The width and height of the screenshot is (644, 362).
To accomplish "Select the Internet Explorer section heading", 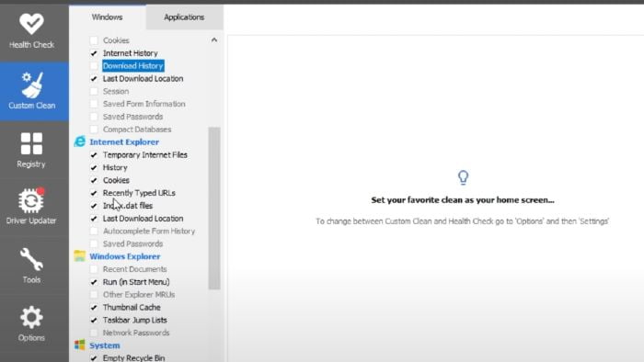I will 124,141.
